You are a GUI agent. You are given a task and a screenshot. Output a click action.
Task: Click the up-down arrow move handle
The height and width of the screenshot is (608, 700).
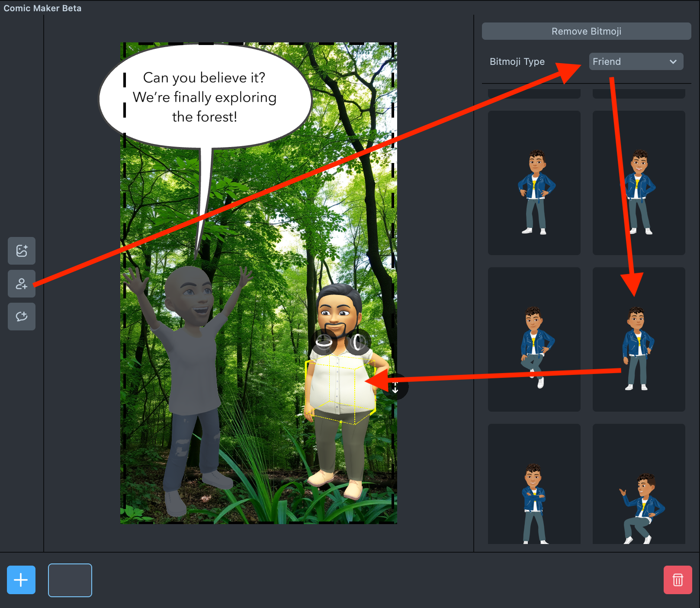pyautogui.click(x=395, y=387)
